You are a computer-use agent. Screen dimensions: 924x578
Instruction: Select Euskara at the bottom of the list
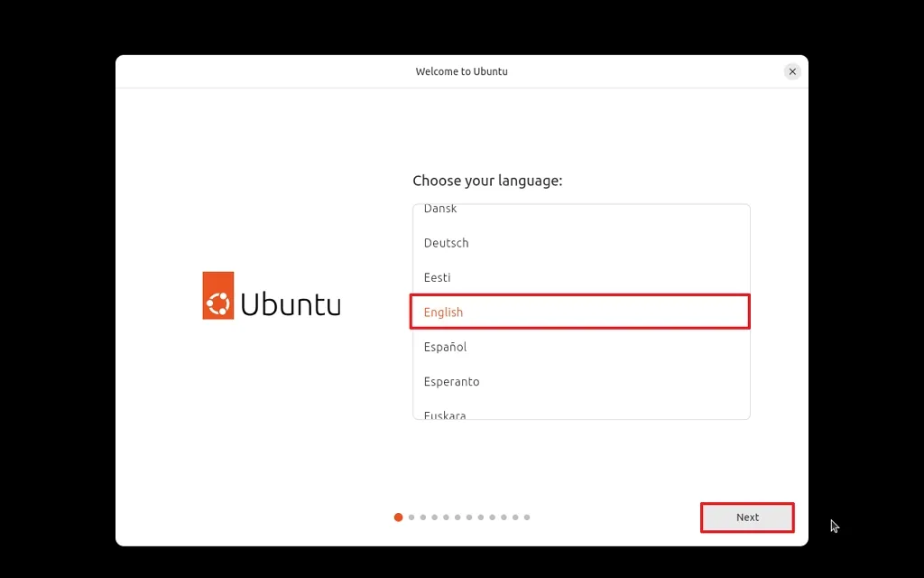pyautogui.click(x=445, y=413)
